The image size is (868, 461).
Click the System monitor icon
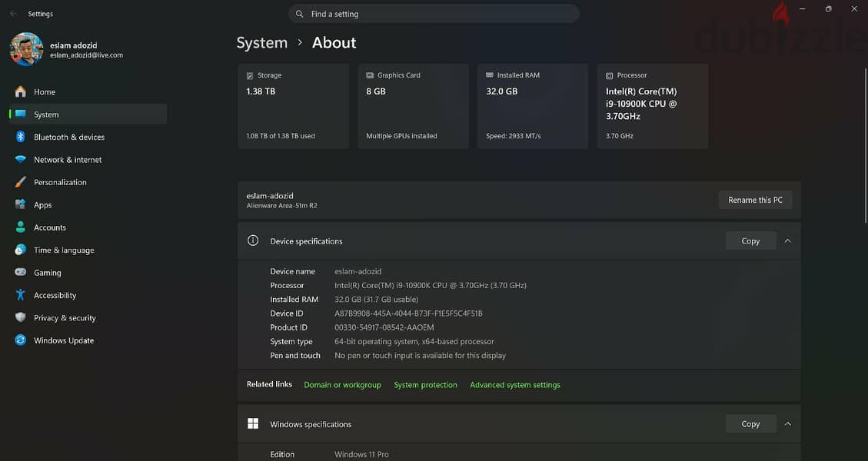tap(21, 114)
